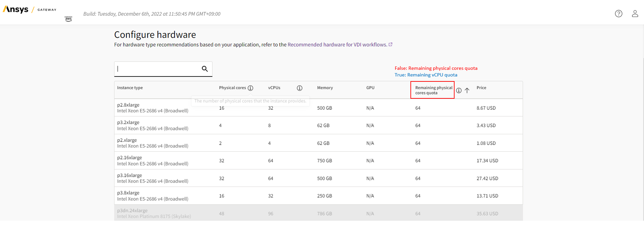Click the 17.34 USD price cell

click(x=487, y=161)
